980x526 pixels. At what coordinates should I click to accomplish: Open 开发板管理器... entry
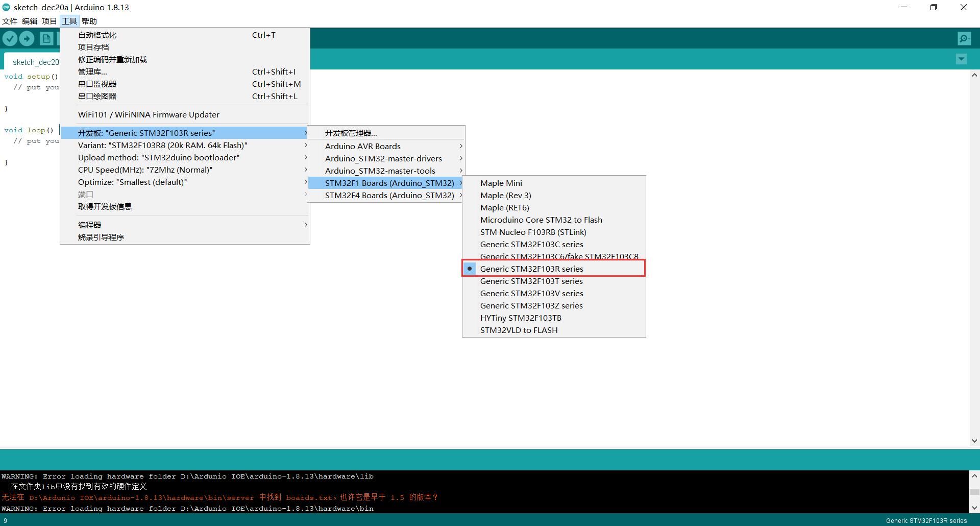(386, 133)
